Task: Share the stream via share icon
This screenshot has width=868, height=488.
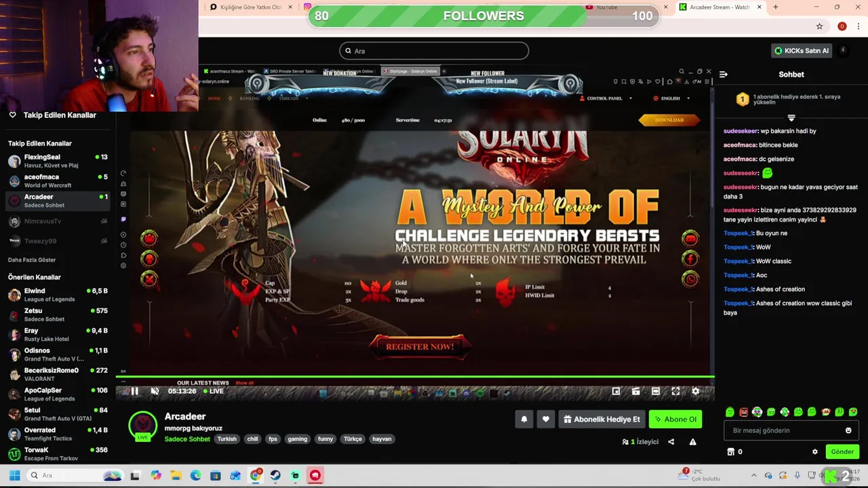Action: (x=671, y=442)
